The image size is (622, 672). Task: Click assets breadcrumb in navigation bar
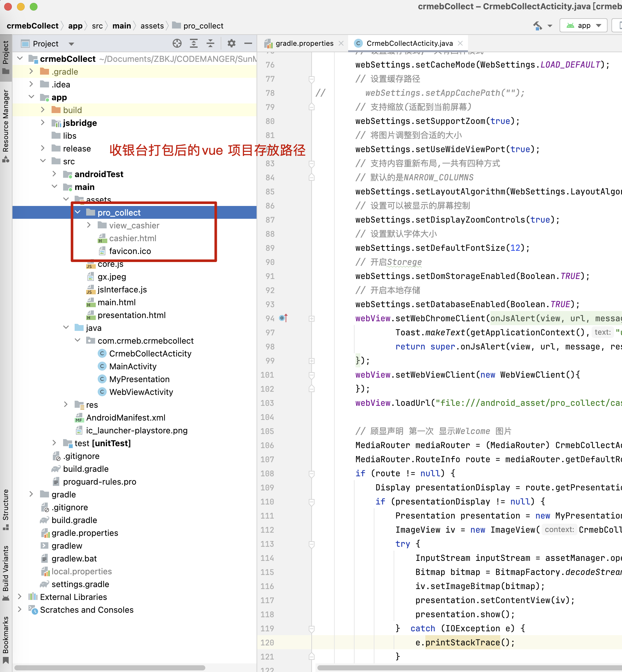152,26
